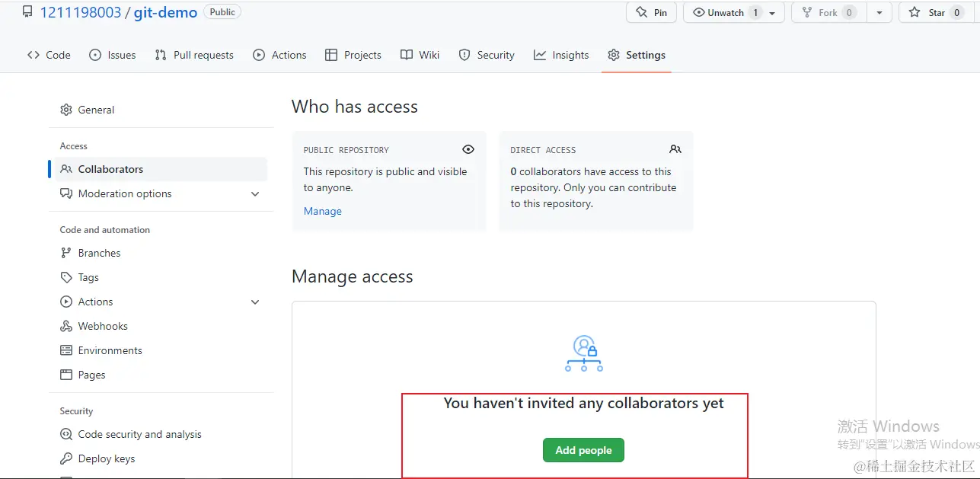The width and height of the screenshot is (980, 479).
Task: Click the key icon next to Deploy keys
Action: click(x=66, y=458)
